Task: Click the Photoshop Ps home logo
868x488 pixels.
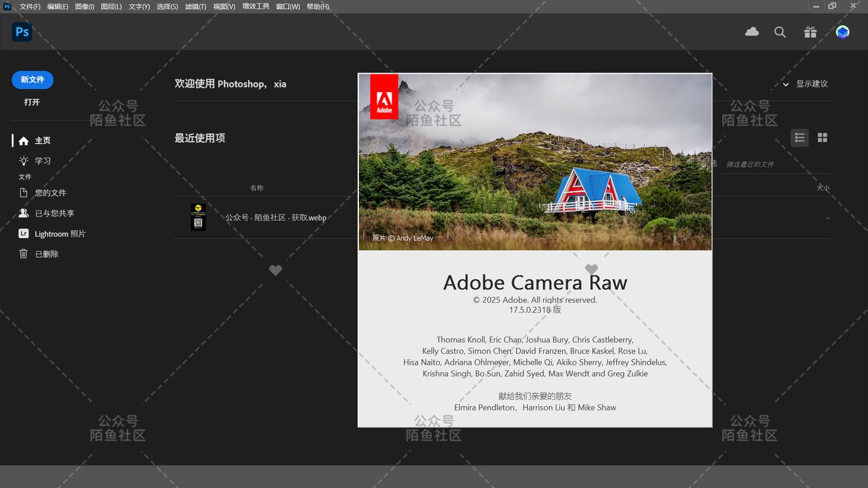Action: pyautogui.click(x=22, y=32)
